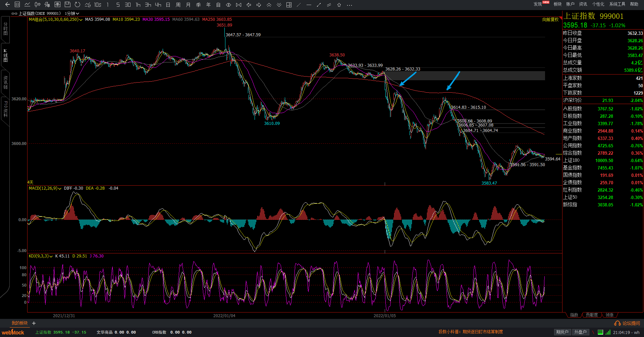Viewport: 644px width, 337px height.
Task: Switch chart to 5-minute period
Action: (x=118, y=5)
